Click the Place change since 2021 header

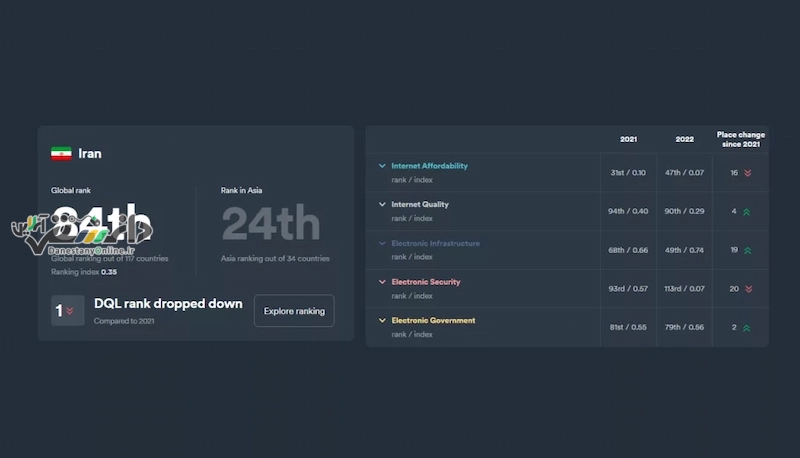(740, 139)
